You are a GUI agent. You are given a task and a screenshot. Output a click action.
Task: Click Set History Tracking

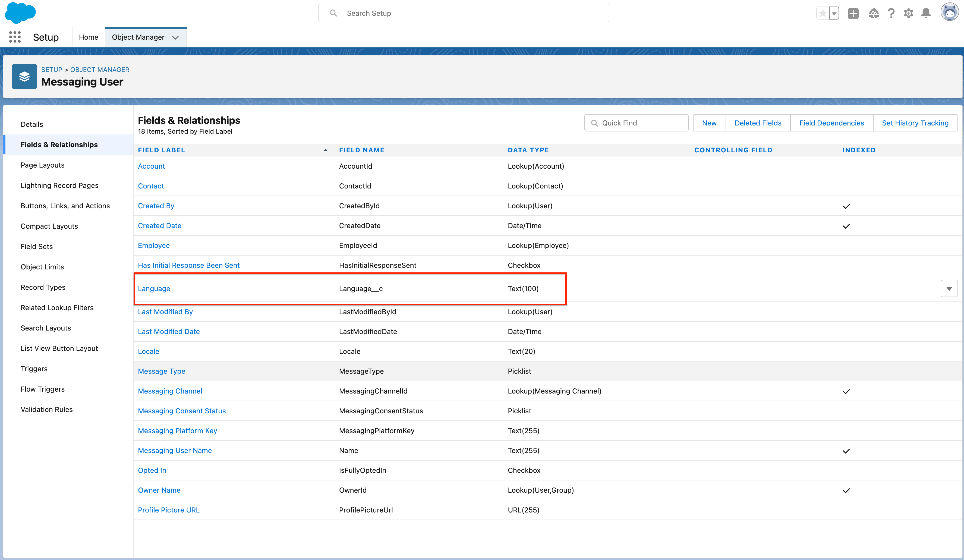[915, 123]
